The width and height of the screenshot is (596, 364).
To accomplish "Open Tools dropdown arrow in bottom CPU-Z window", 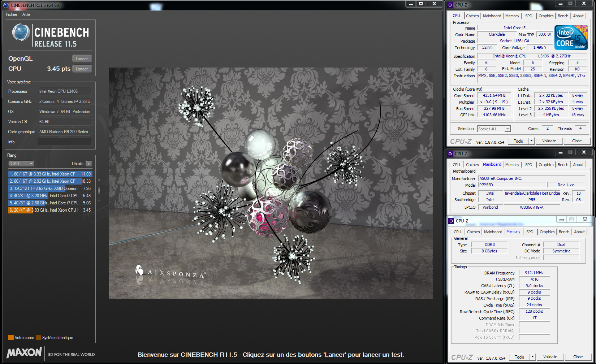I will pyautogui.click(x=533, y=357).
